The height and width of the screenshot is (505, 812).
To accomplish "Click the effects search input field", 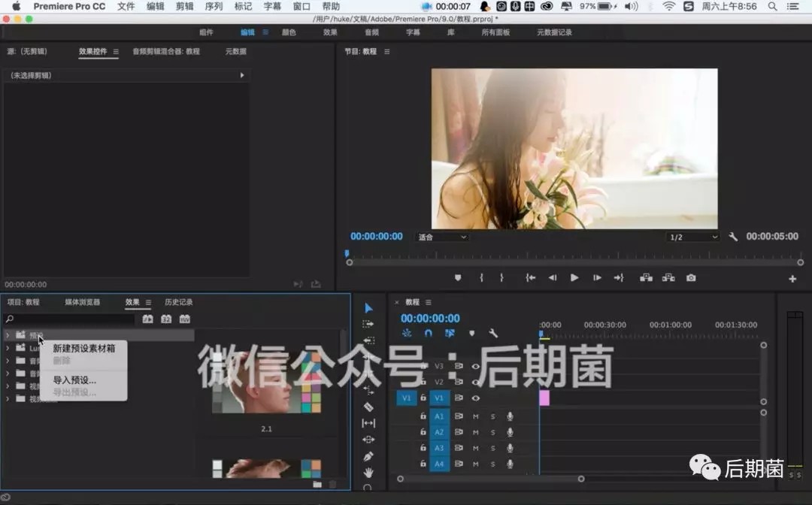I will click(x=69, y=319).
